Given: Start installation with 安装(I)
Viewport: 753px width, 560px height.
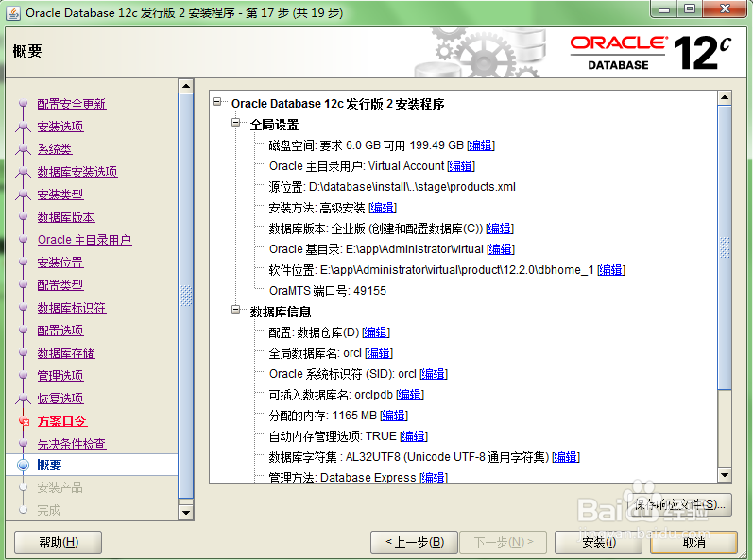Looking at the screenshot, I should click(598, 542).
